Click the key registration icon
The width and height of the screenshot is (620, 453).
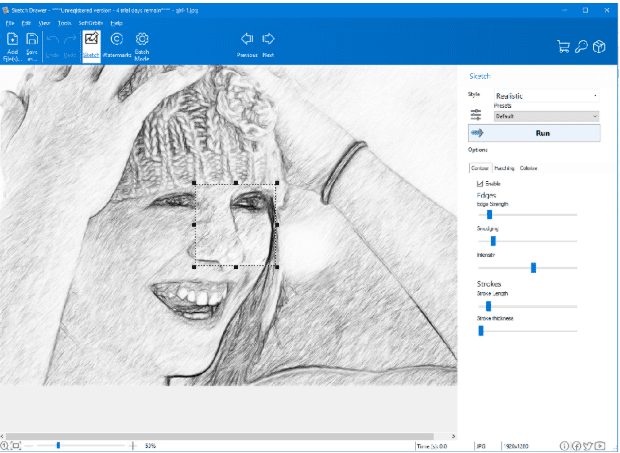[x=582, y=46]
